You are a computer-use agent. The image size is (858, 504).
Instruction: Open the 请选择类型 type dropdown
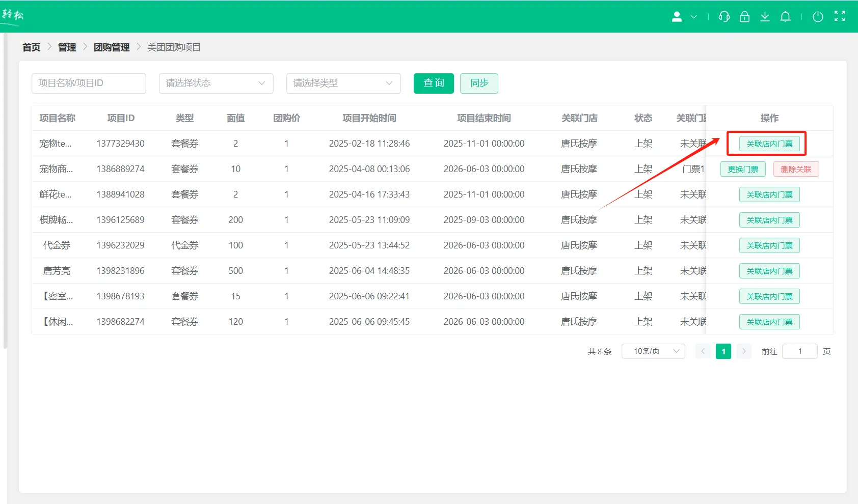[343, 83]
